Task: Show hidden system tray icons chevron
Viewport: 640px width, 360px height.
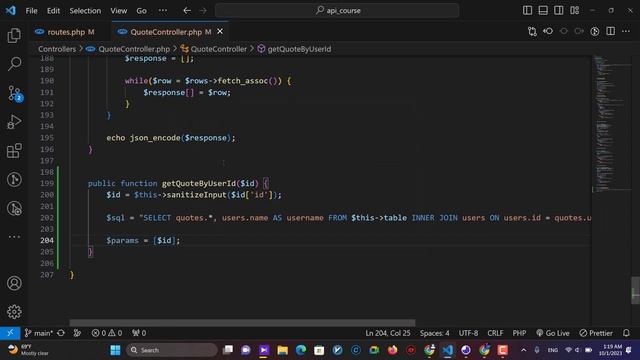Action: [x=524, y=350]
